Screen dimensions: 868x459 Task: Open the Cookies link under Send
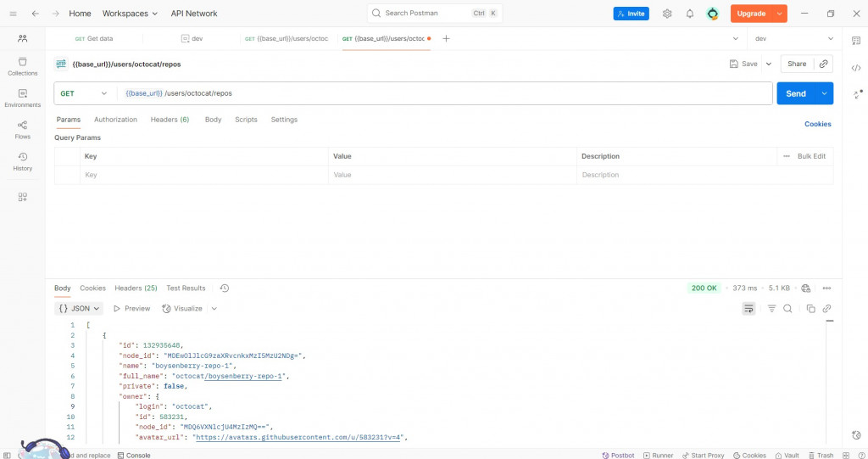pos(818,124)
